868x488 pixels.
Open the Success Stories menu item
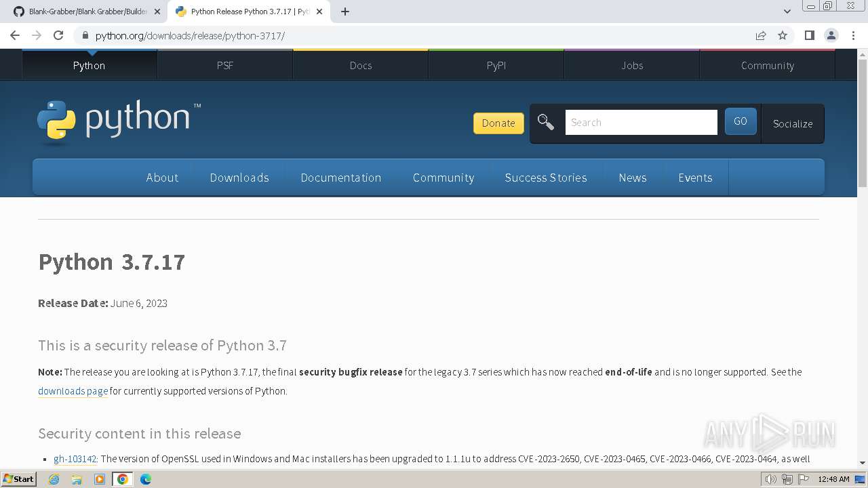(x=546, y=178)
